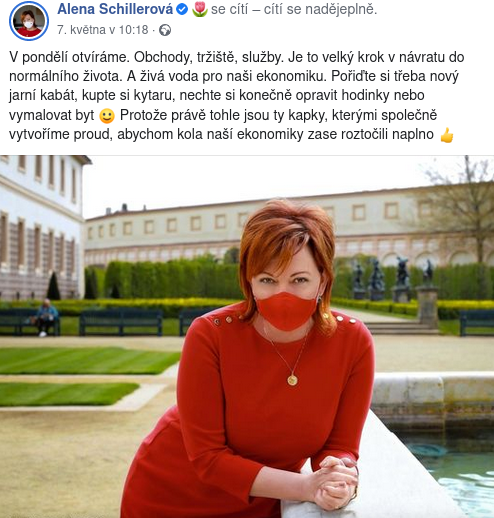This screenshot has width=494, height=518.
Task: Click the thumbs-up emoji ending the post
Action: coord(447,135)
